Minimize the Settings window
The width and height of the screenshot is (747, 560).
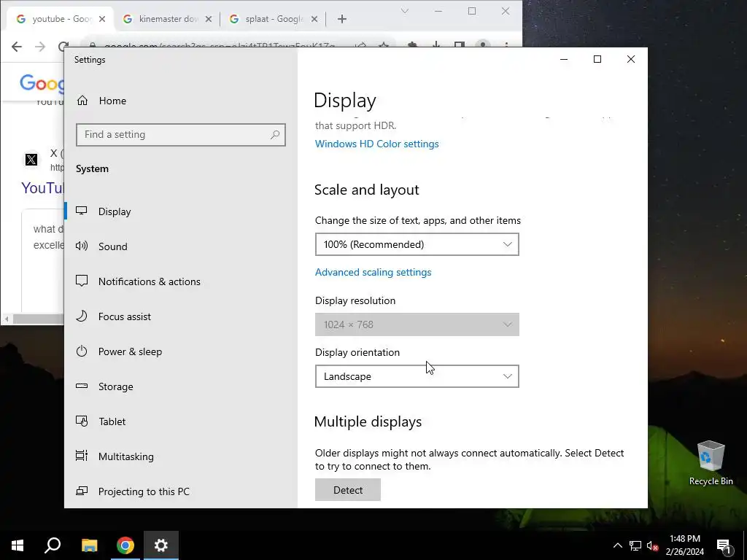[x=564, y=59]
